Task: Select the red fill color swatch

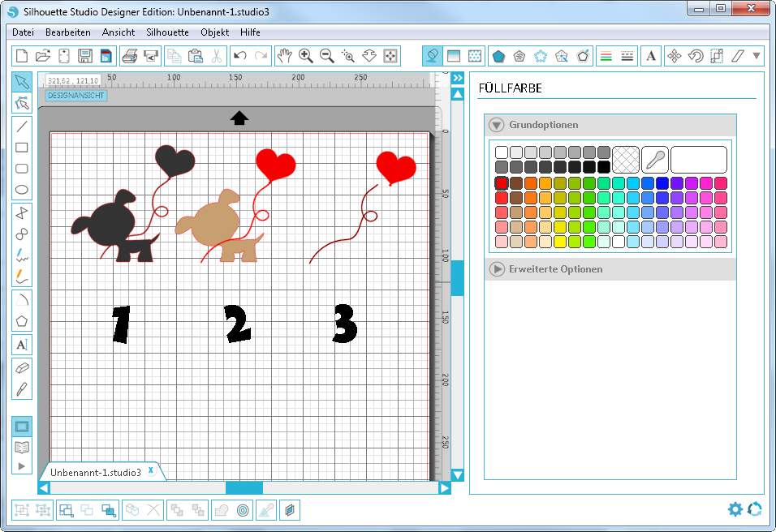Action: [502, 183]
